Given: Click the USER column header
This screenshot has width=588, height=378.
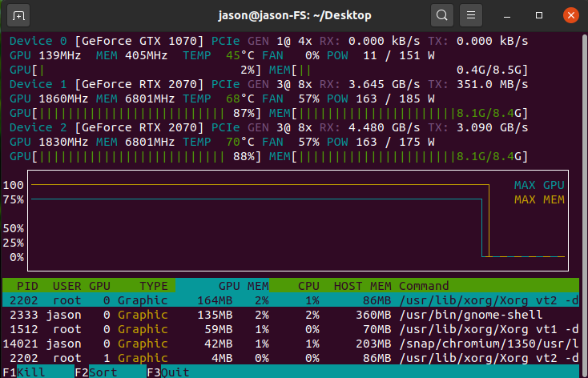Looking at the screenshot, I should 66,286.
